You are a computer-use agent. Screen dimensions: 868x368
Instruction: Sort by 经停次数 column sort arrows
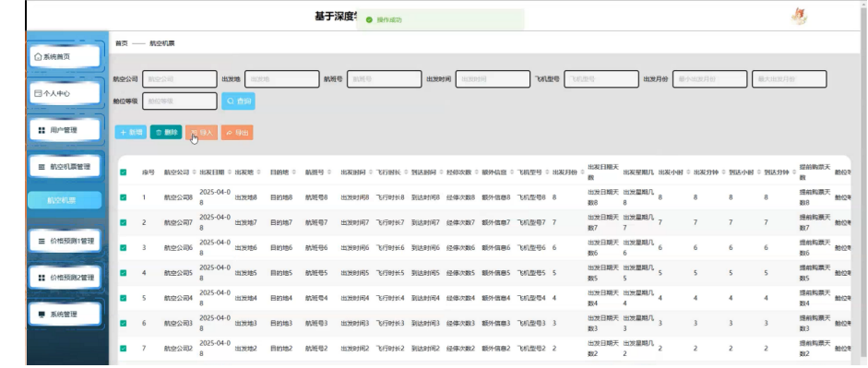click(476, 172)
